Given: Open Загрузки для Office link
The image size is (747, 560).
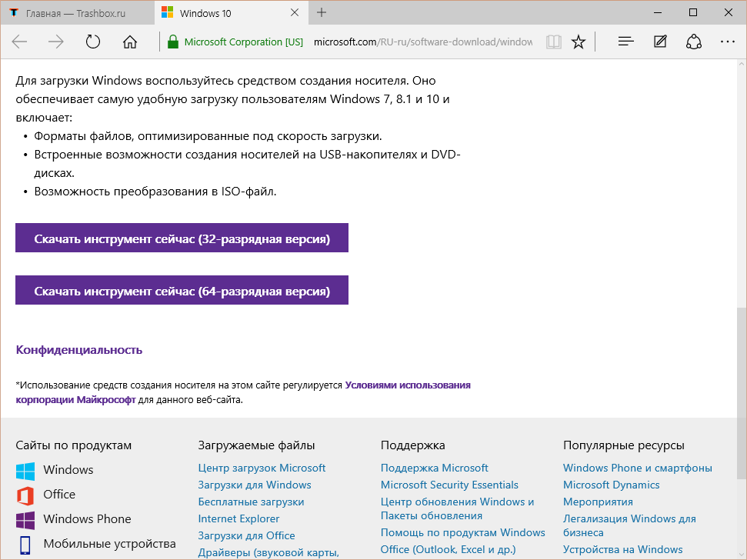Looking at the screenshot, I should (246, 535).
